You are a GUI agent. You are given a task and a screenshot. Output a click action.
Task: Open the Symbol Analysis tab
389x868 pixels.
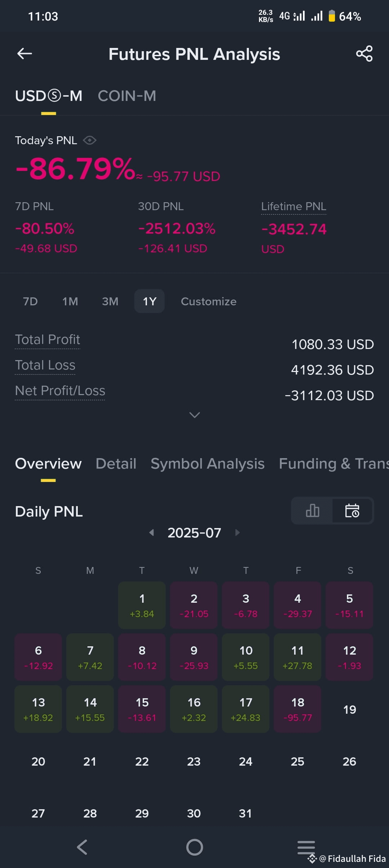pos(207,464)
